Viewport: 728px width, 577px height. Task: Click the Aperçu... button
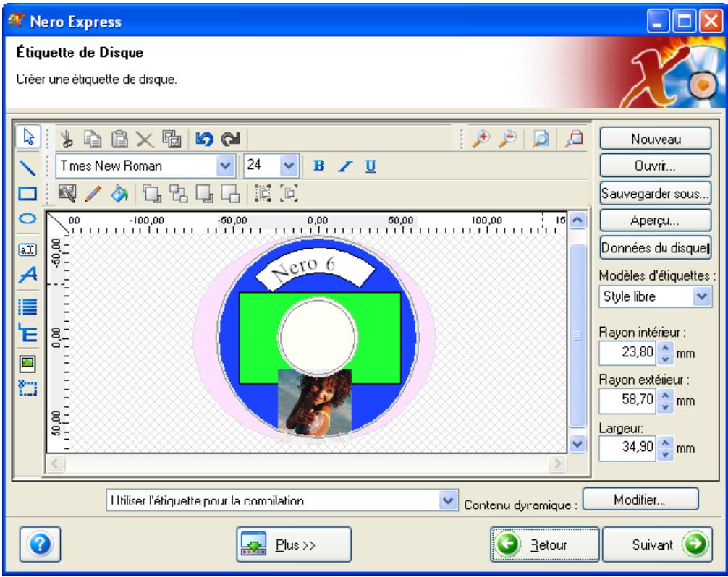tap(656, 221)
